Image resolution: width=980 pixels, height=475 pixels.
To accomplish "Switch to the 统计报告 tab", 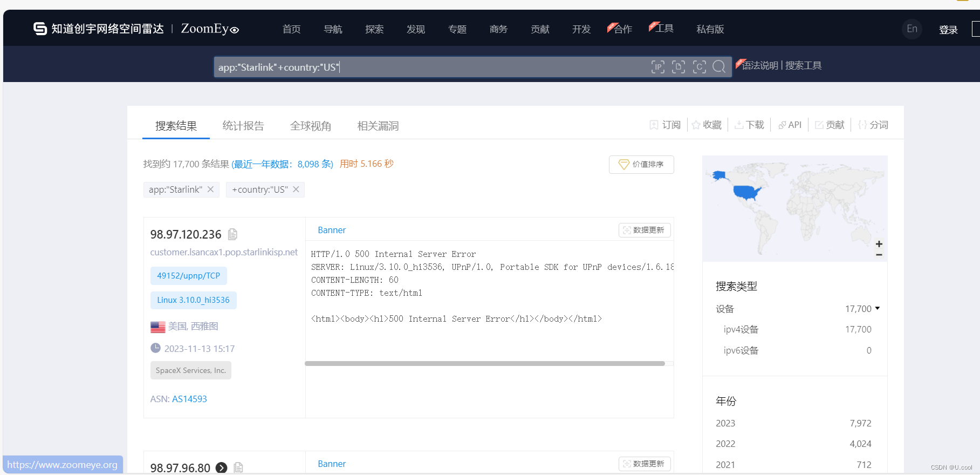I will 243,126.
